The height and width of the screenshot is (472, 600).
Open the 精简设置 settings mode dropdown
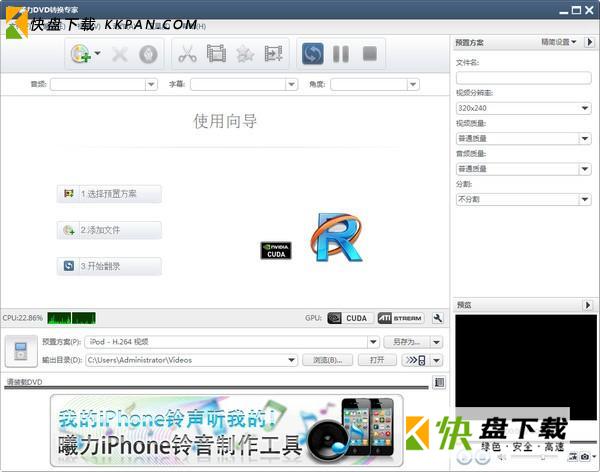559,42
